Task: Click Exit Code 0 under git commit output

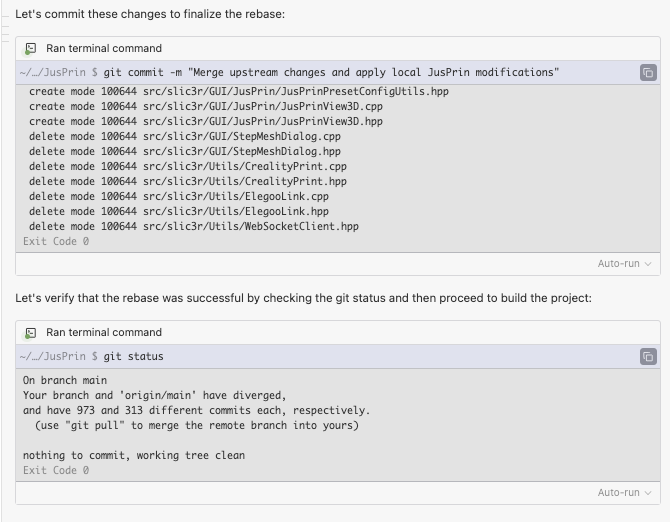Action: [x=56, y=241]
